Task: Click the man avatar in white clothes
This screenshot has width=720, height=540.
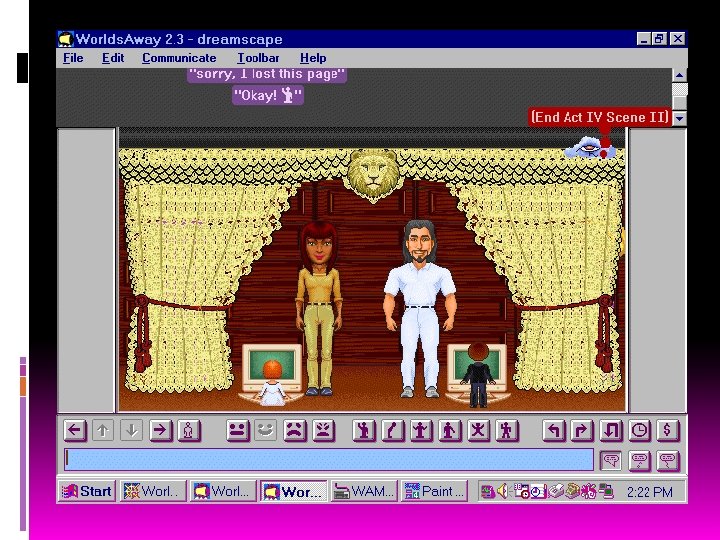Action: [x=420, y=309]
